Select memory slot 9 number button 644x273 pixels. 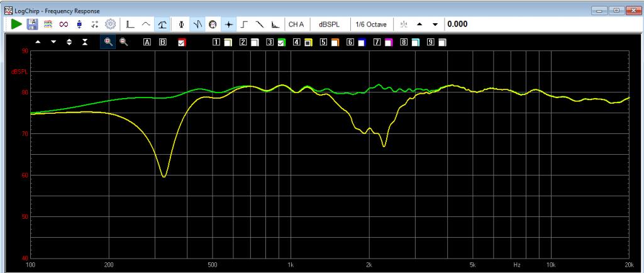click(430, 42)
